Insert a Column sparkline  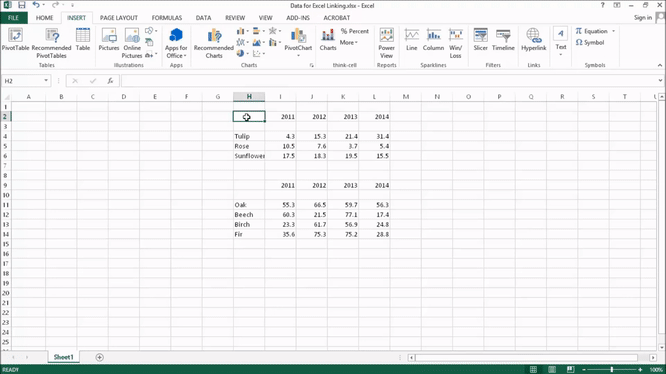(433, 40)
